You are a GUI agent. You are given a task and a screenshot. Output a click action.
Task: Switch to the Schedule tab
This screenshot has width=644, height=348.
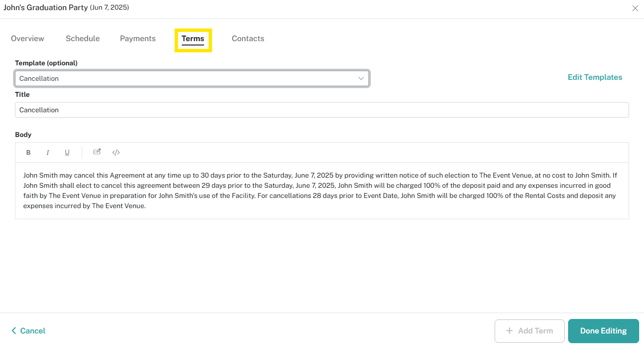pos(83,39)
